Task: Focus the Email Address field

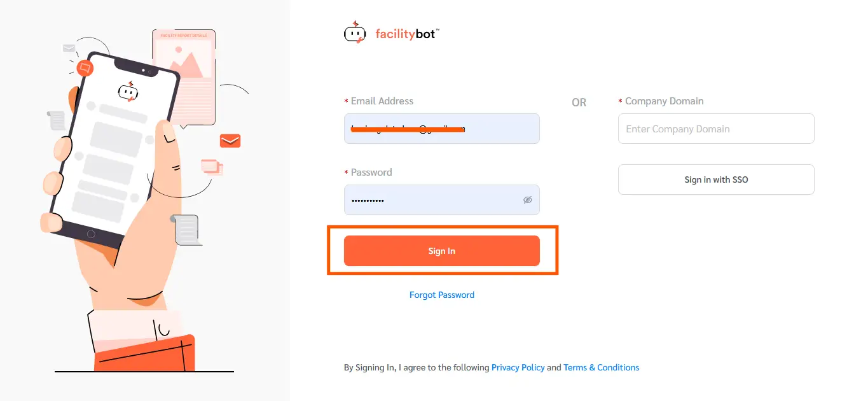Action: pyautogui.click(x=442, y=129)
